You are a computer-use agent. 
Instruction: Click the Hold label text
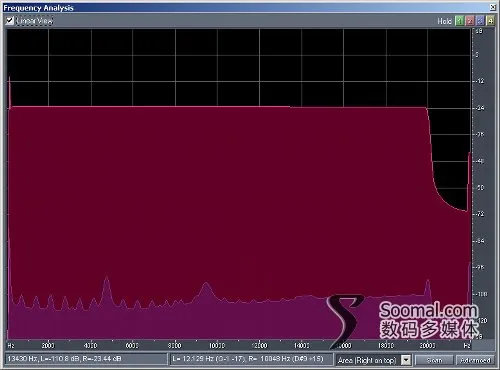tap(444, 21)
